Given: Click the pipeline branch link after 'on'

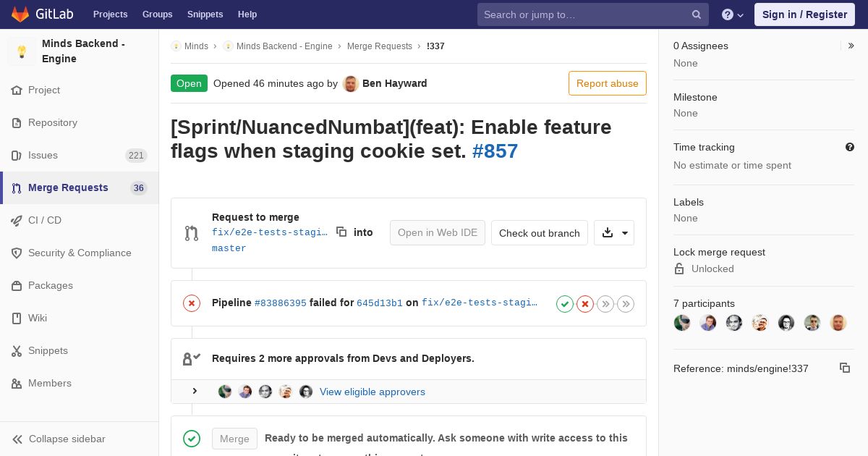Looking at the screenshot, I should pyautogui.click(x=480, y=303).
